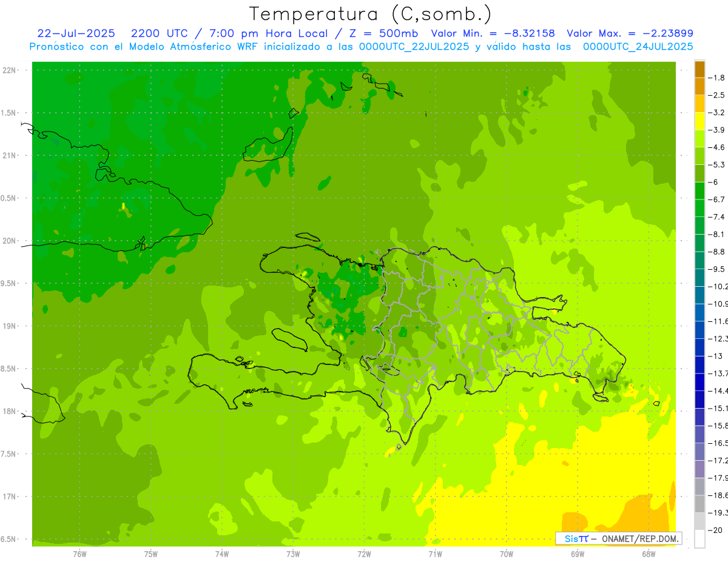
Task: Select the 22-Jul-2025 date text
Action: [x=76, y=33]
